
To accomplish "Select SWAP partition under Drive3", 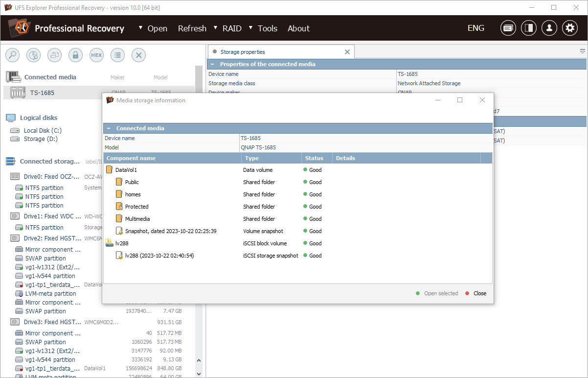I will [45, 342].
